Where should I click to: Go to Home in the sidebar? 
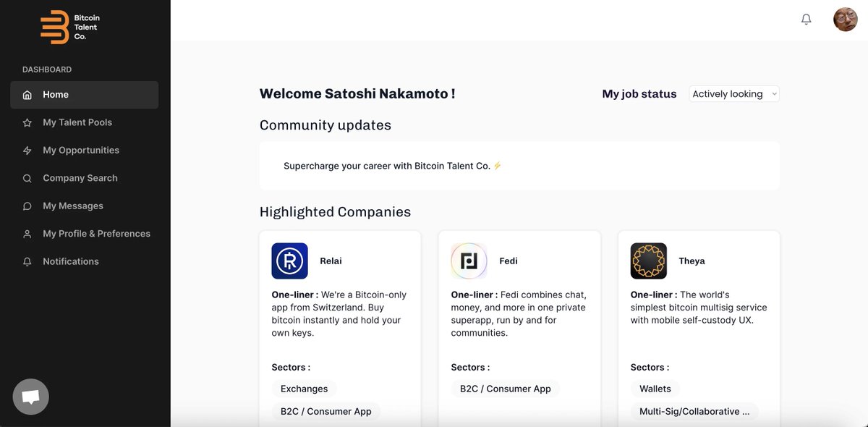pos(84,95)
